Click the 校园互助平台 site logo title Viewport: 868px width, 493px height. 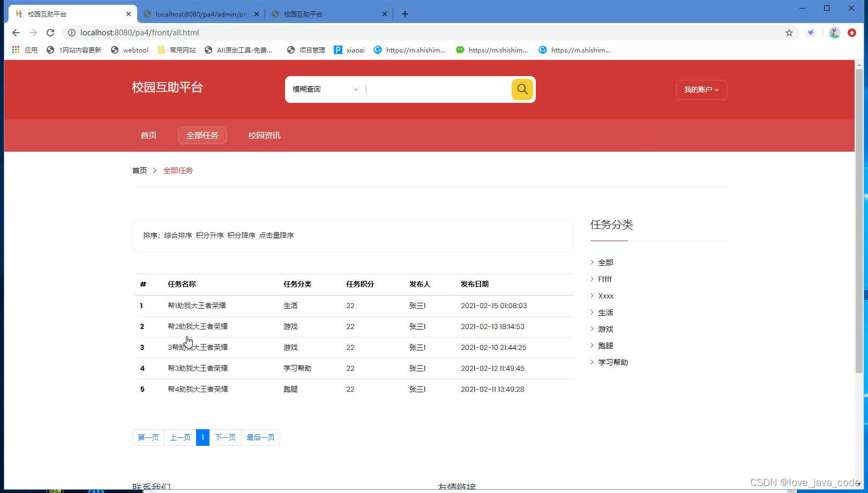pos(167,87)
